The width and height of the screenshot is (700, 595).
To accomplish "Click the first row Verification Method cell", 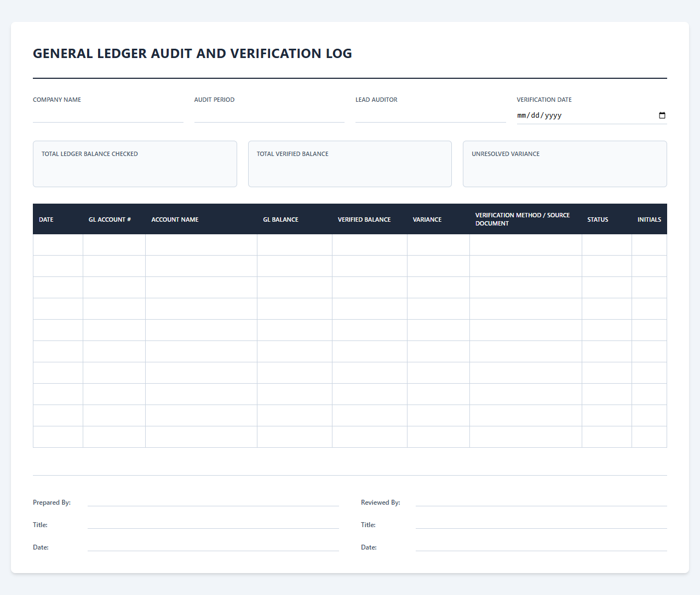I will coord(526,245).
